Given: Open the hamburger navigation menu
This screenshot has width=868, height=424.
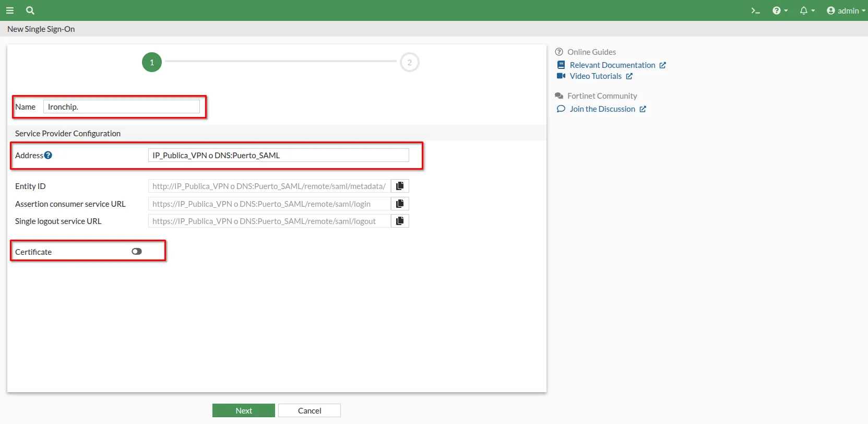Looking at the screenshot, I should pyautogui.click(x=9, y=10).
